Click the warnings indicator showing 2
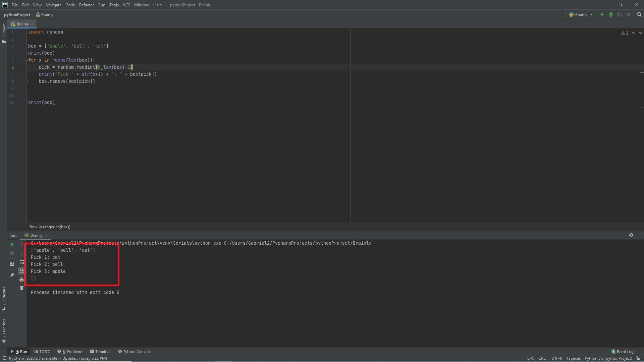The width and height of the screenshot is (644, 362). pos(625,33)
